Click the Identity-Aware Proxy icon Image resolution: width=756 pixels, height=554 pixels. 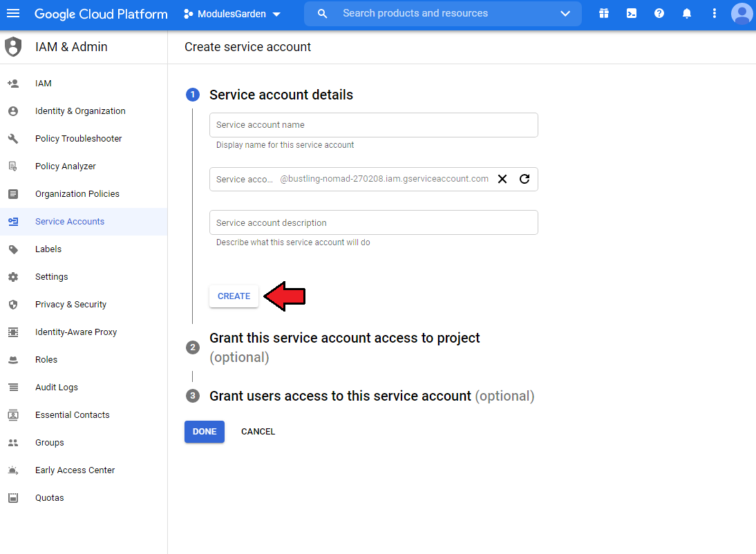(x=13, y=332)
